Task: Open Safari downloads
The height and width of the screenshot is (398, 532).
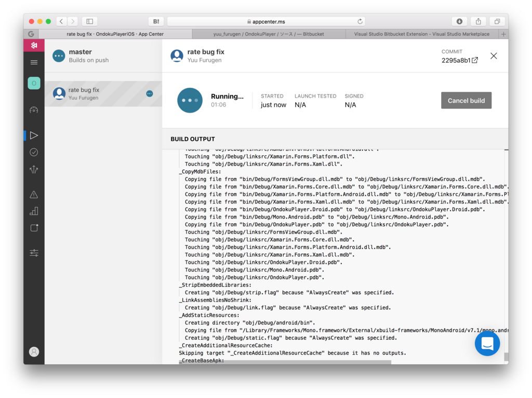Action: point(459,21)
